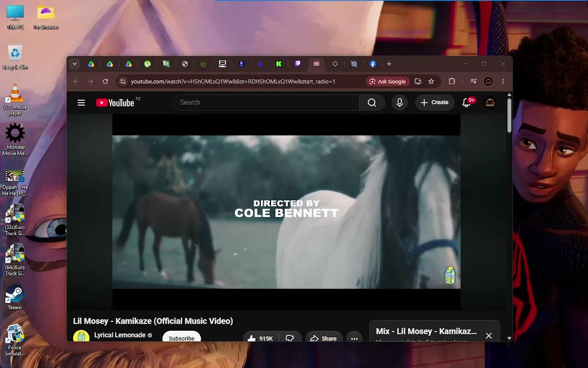This screenshot has width=588, height=368.
Task: Share the Kamikaze video
Action: pyautogui.click(x=324, y=338)
